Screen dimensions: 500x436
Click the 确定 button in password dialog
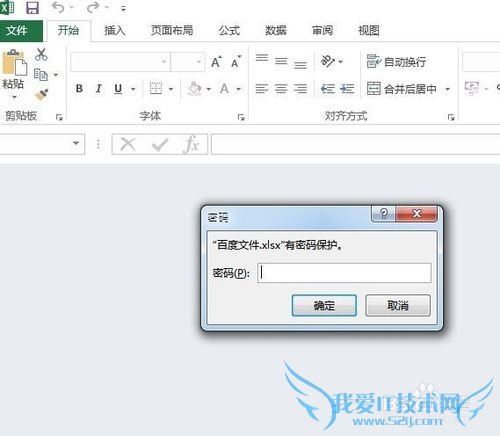(x=324, y=305)
